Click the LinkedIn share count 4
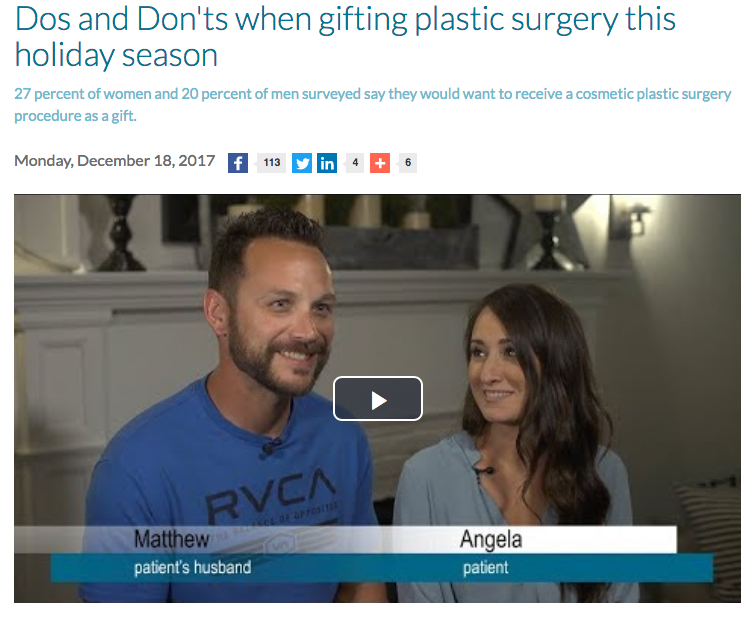Screen dimensions: 756x624 (x=355, y=163)
